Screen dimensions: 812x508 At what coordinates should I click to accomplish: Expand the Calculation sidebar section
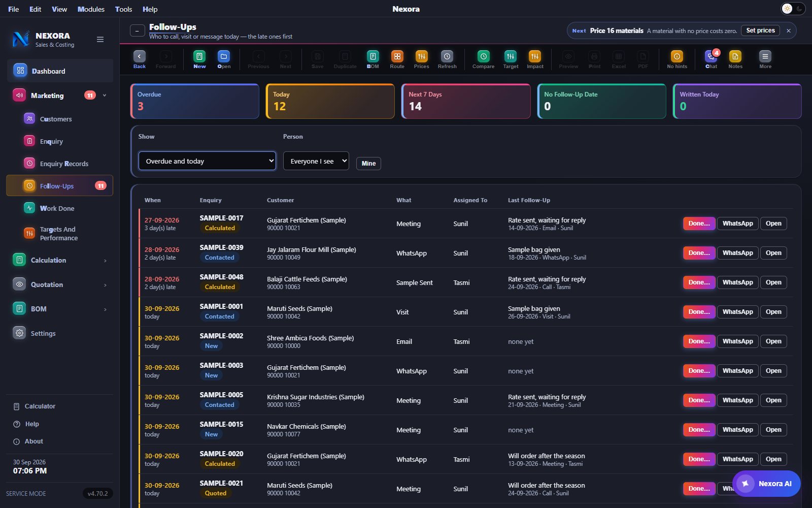59,260
